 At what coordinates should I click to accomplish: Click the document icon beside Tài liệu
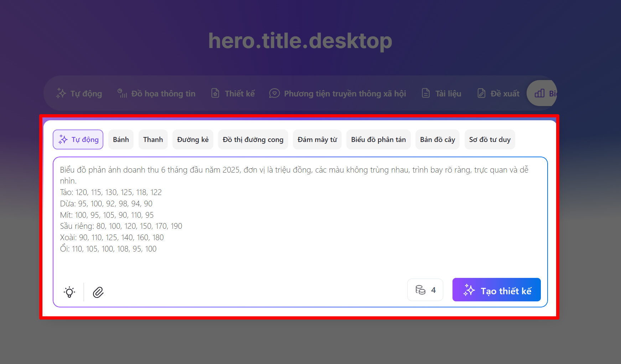click(x=425, y=93)
